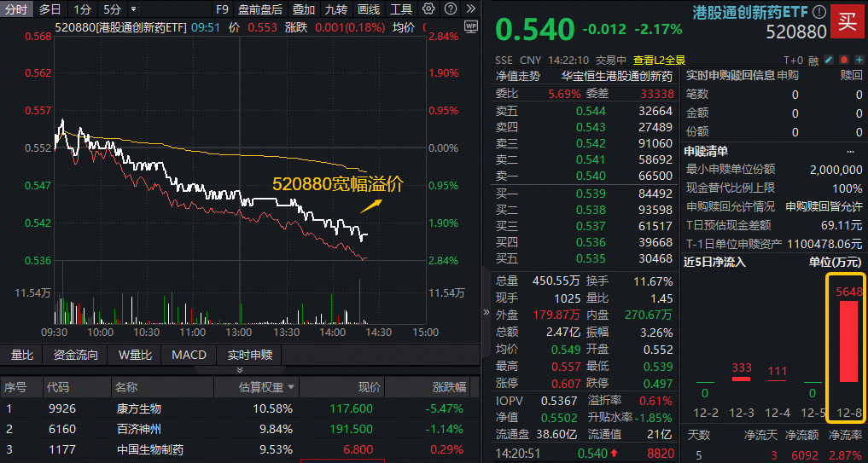Open the period dropdown after 5分

click(x=134, y=9)
